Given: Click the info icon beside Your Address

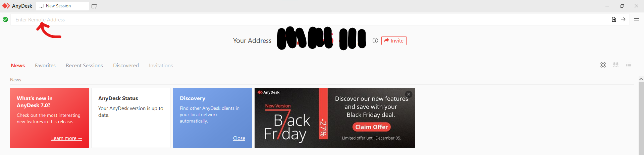Looking at the screenshot, I should point(375,41).
